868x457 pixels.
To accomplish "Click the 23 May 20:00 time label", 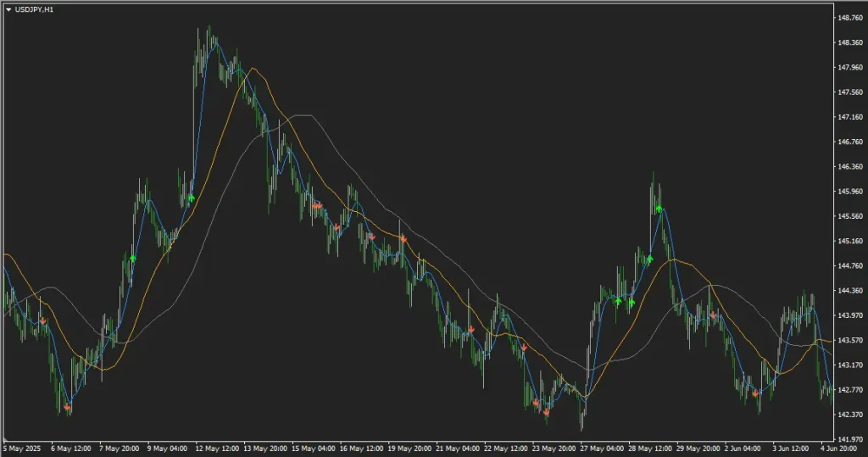I will pos(554,449).
